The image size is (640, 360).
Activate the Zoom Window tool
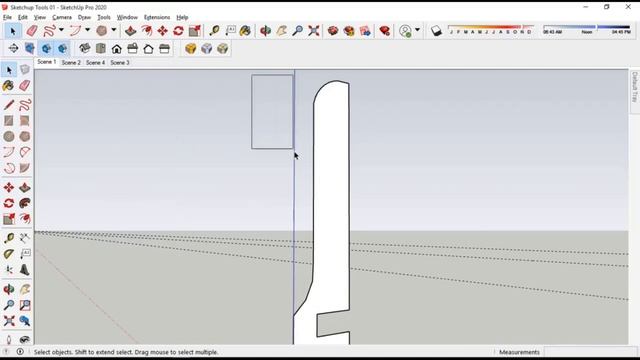tap(24, 305)
